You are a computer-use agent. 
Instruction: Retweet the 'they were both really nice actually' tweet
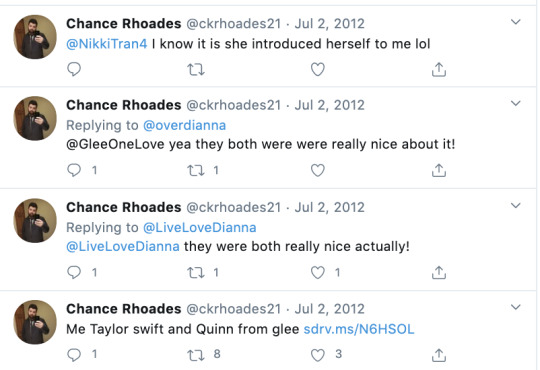coord(196,273)
